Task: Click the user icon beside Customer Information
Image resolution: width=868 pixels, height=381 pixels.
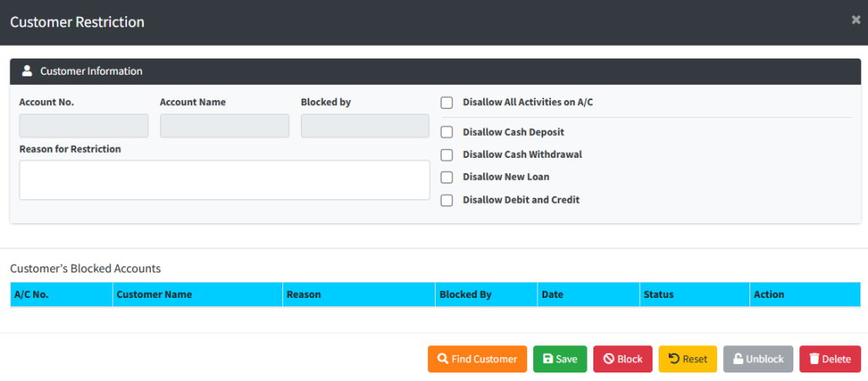Action: [27, 71]
